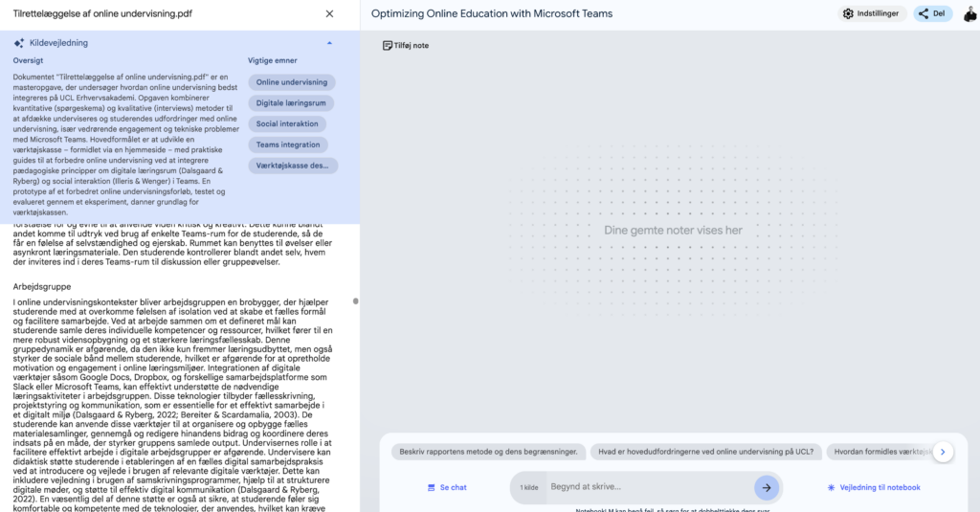Viewport: 980px width, 512px height.
Task: Choose suggestion 'Hvordan formidles værktøjsk...'
Action: click(x=880, y=452)
